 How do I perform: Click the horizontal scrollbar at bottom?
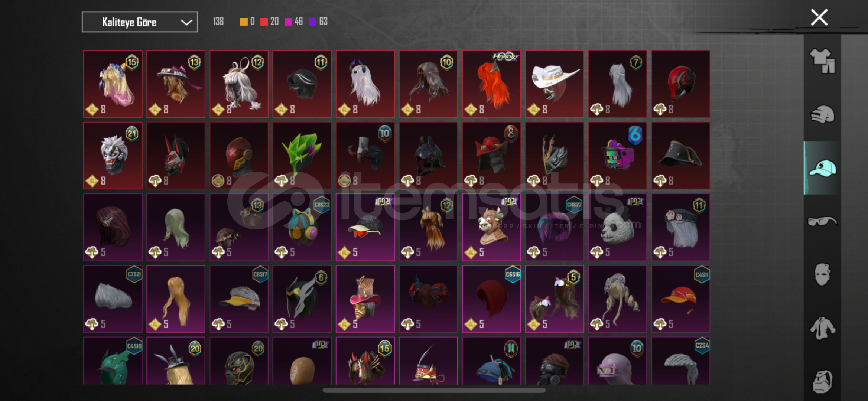(434, 390)
